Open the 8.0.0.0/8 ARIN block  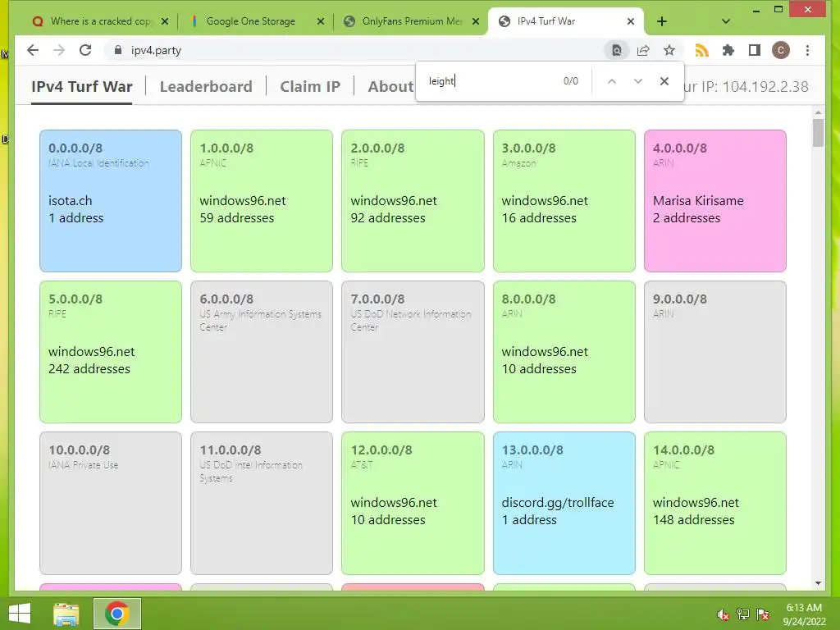564,352
